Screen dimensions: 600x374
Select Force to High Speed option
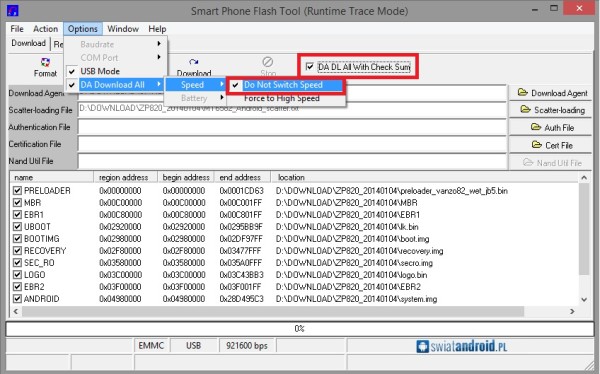(286, 98)
